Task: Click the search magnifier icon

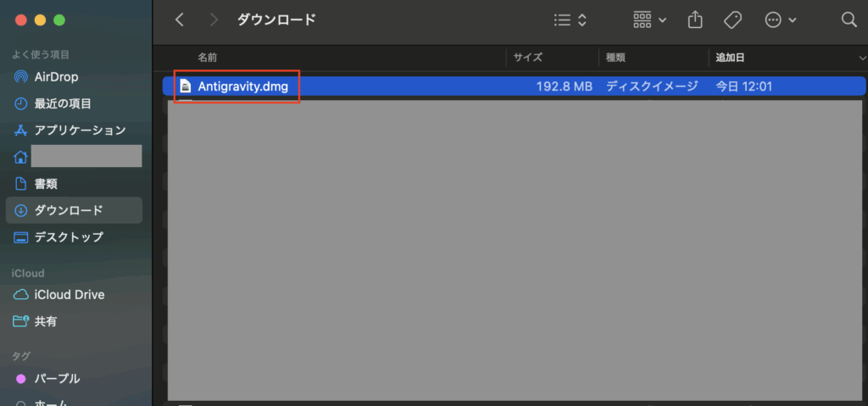Action: point(849,19)
